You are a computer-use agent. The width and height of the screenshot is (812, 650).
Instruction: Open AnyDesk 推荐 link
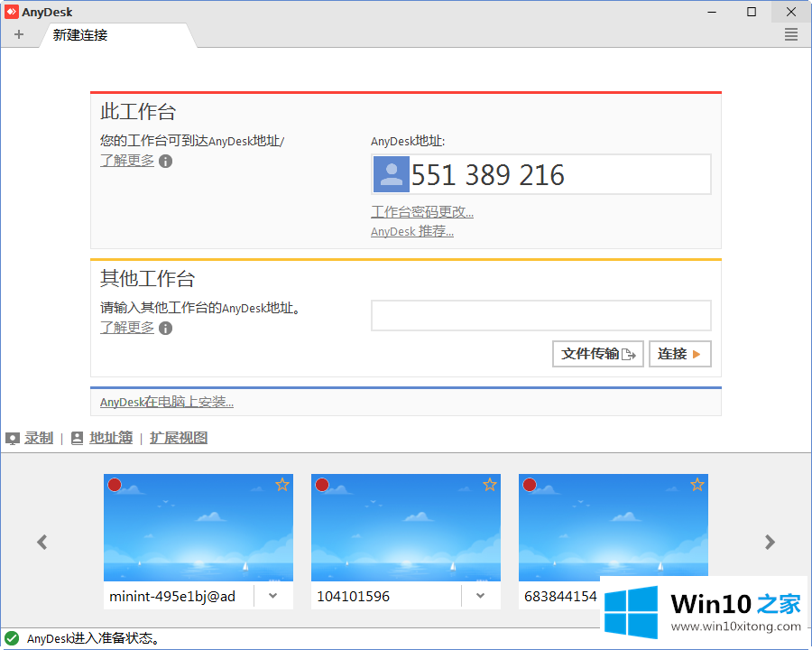tap(412, 231)
